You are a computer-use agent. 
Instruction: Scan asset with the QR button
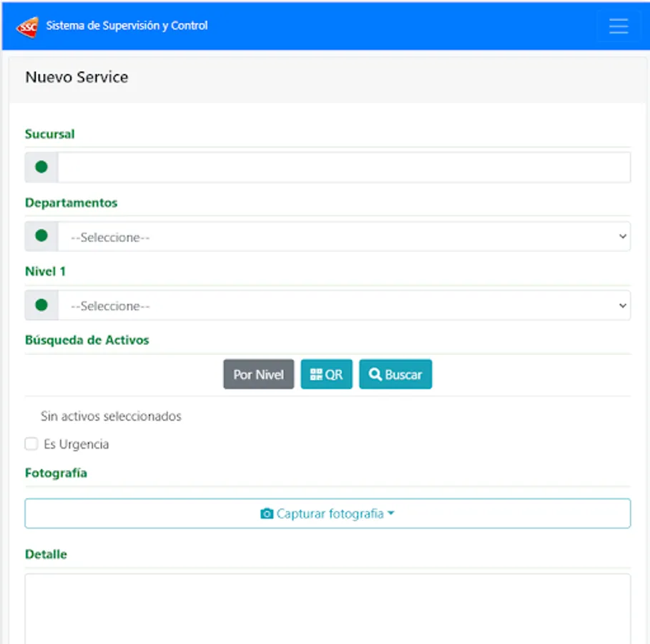coord(326,374)
